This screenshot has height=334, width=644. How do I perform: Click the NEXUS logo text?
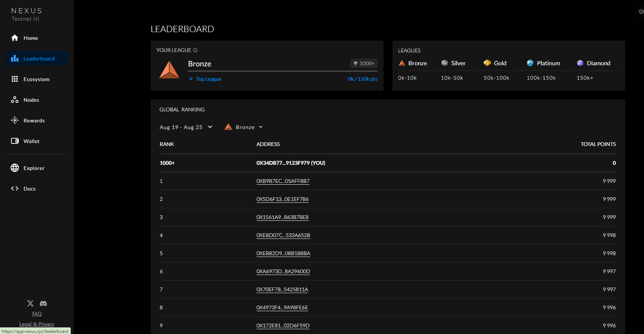[27, 11]
